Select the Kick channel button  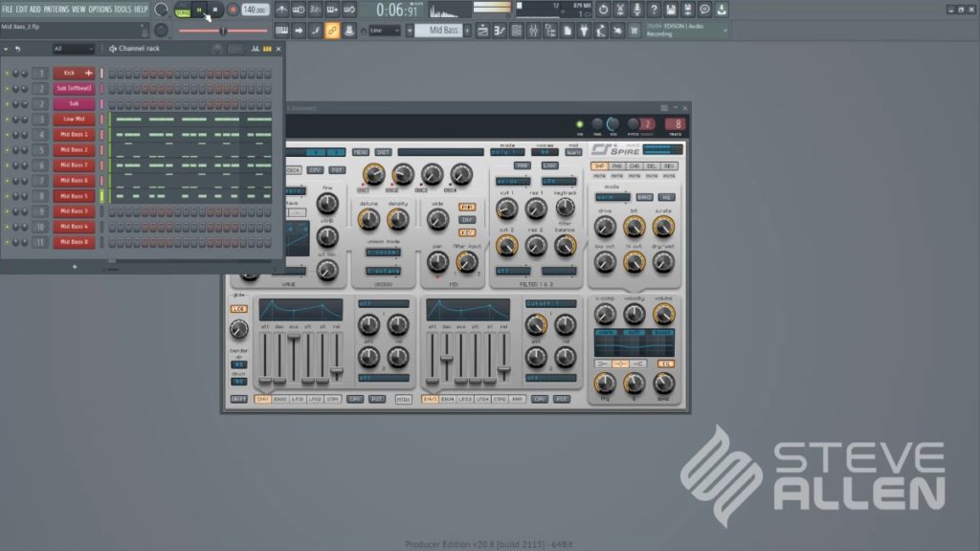74,73
